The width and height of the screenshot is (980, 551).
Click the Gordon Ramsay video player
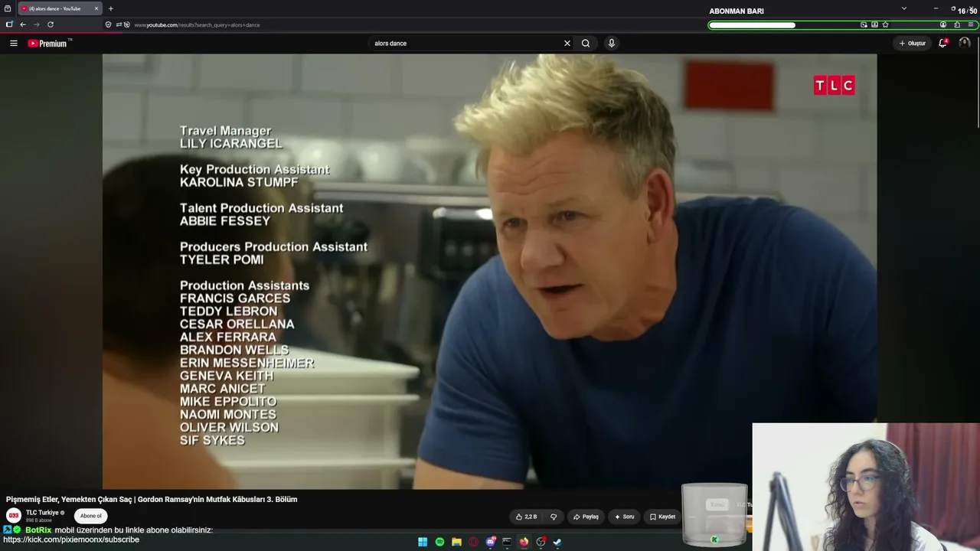coord(490,271)
